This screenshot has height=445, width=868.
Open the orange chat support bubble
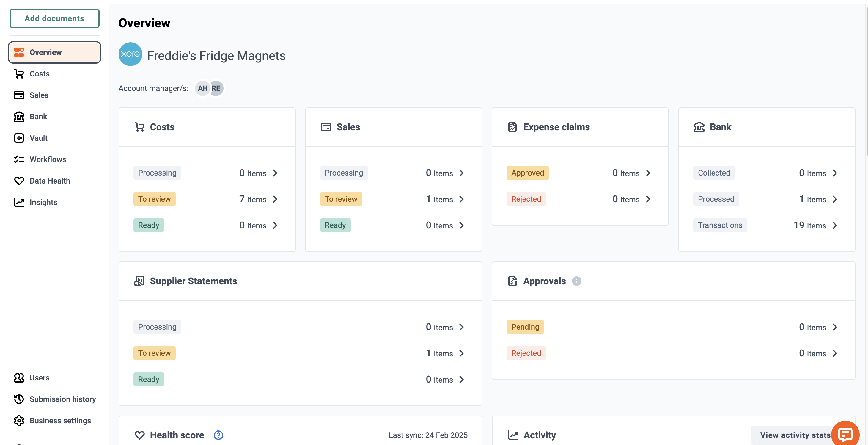(845, 435)
